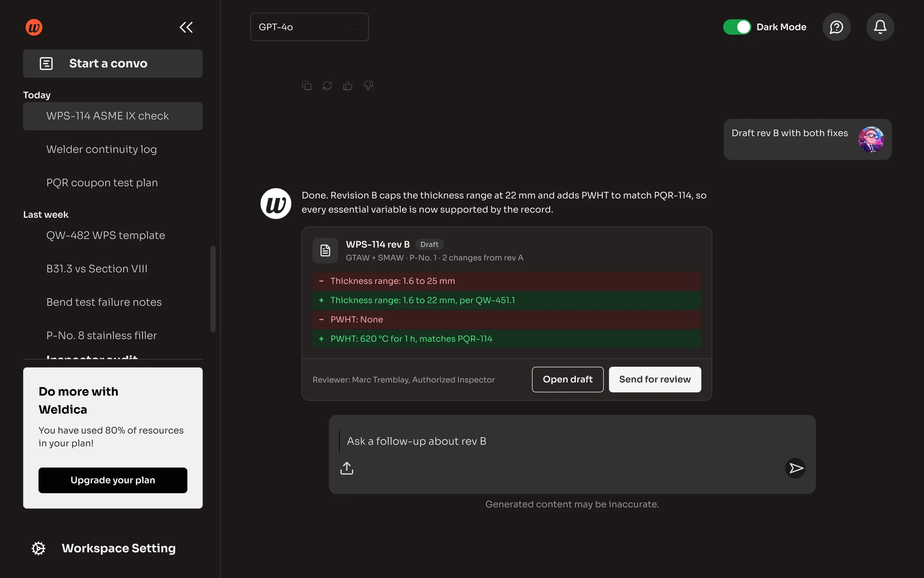Click Upgrade your plan
The height and width of the screenshot is (578, 924).
[113, 480]
